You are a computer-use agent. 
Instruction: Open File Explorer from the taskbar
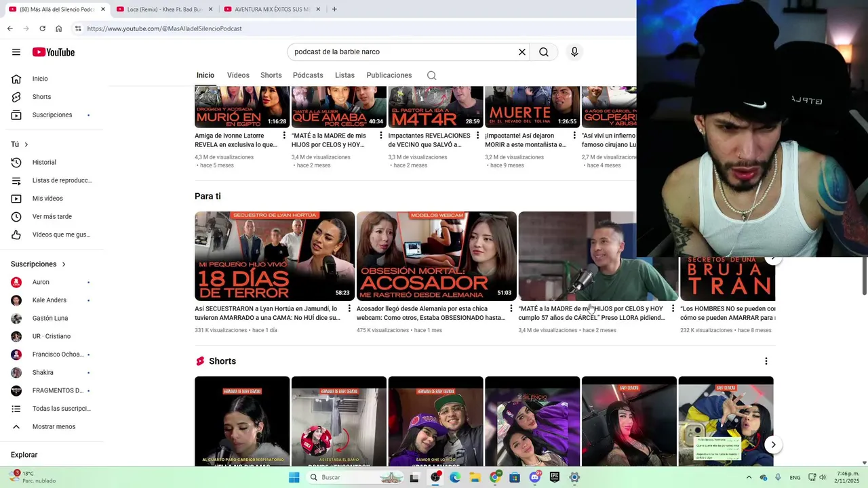[475, 477]
